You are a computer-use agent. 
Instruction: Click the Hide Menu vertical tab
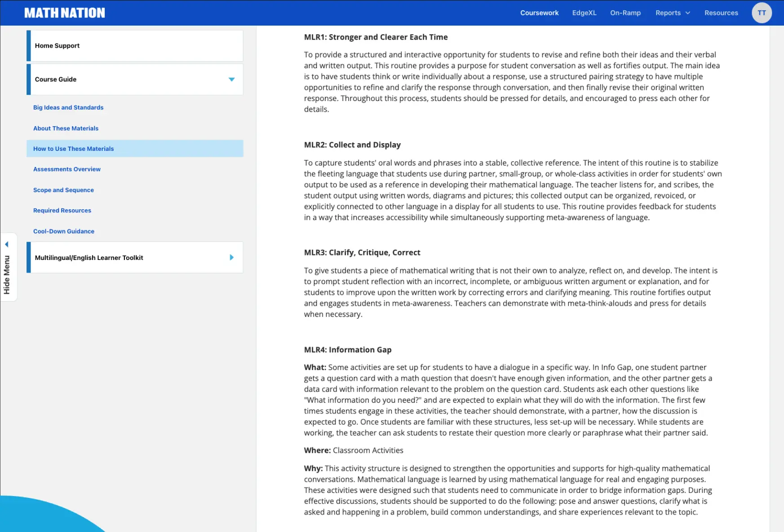[7, 274]
